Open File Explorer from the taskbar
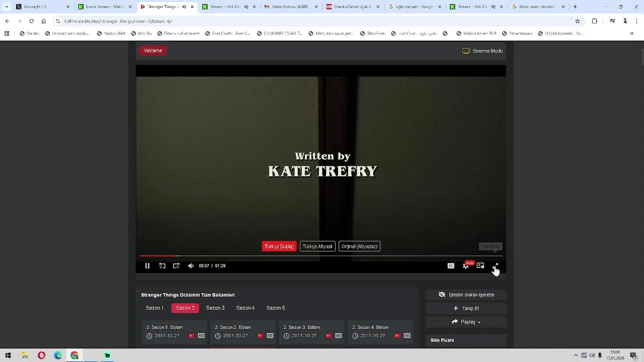The width and height of the screenshot is (644, 362). click(25, 355)
